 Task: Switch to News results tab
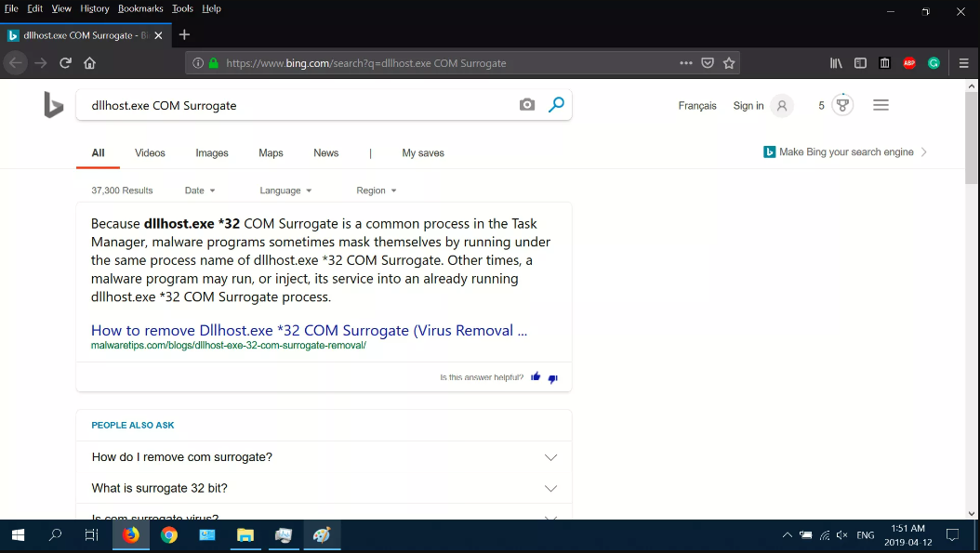click(x=326, y=153)
